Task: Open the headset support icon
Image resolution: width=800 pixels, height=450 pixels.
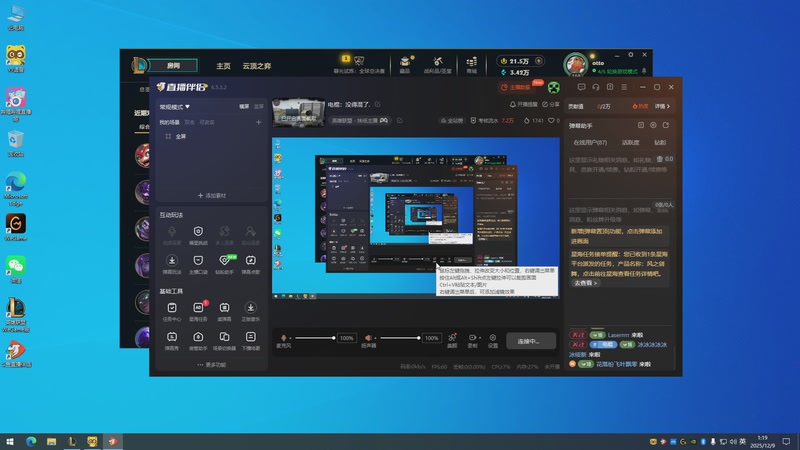Action: (x=595, y=87)
